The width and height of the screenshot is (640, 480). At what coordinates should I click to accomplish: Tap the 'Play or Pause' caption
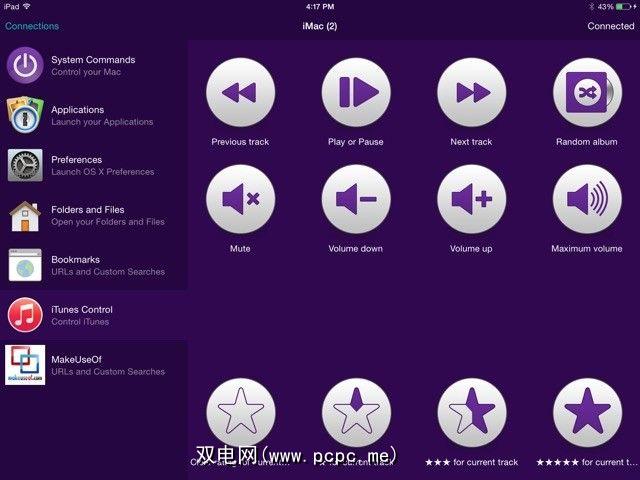click(356, 142)
